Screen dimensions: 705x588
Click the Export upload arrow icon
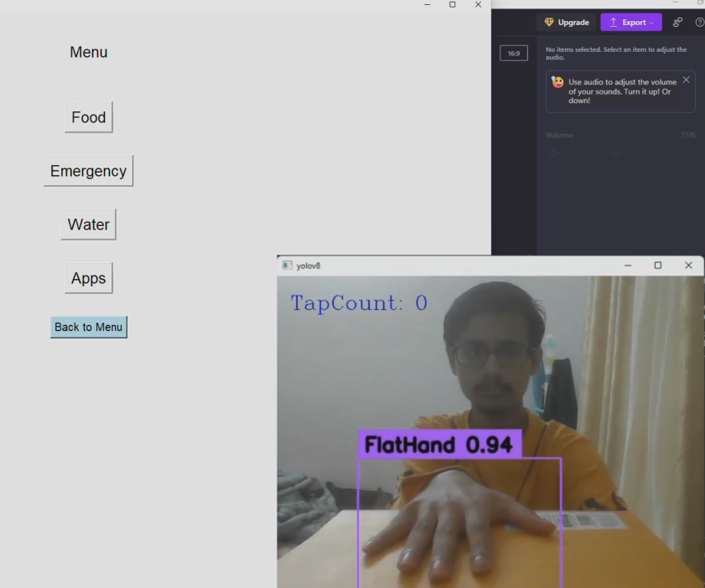point(614,22)
